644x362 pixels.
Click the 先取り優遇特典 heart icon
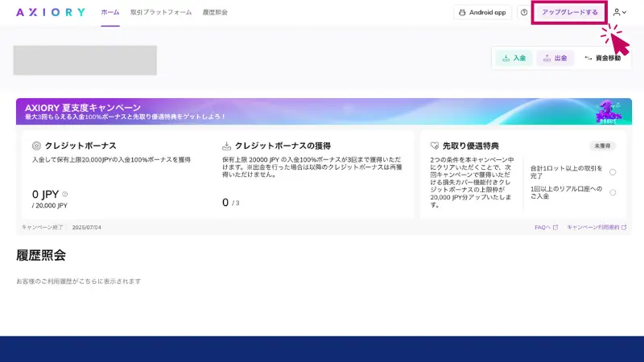(x=435, y=146)
